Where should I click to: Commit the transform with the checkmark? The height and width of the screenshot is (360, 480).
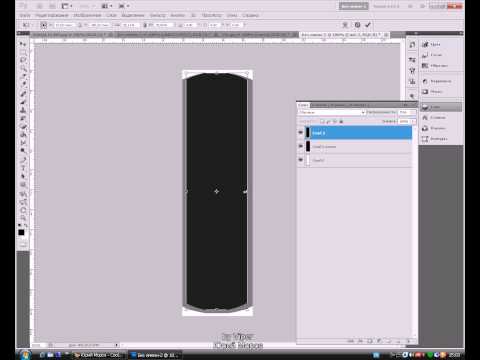tap(368, 25)
